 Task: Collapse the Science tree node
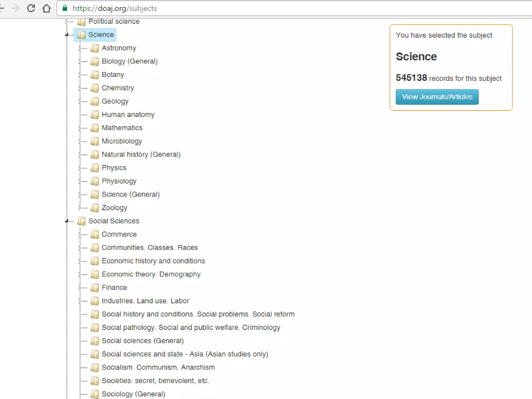click(x=67, y=35)
